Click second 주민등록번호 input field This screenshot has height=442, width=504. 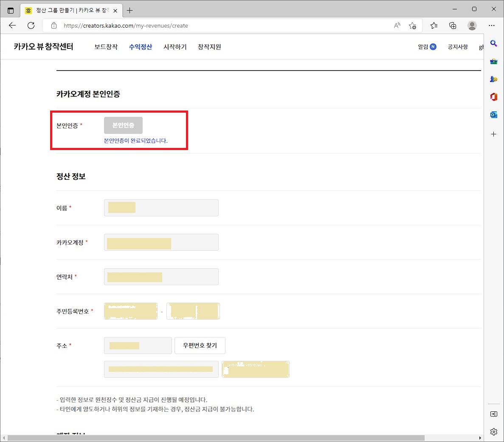click(193, 311)
